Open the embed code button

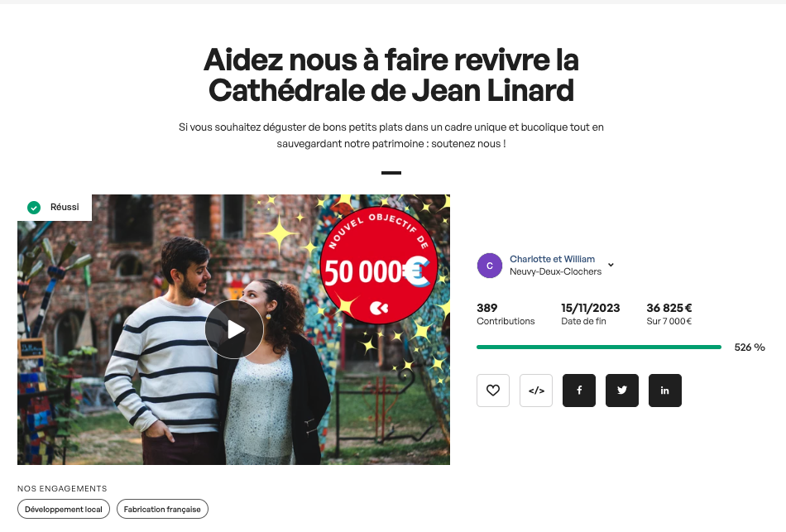click(536, 390)
